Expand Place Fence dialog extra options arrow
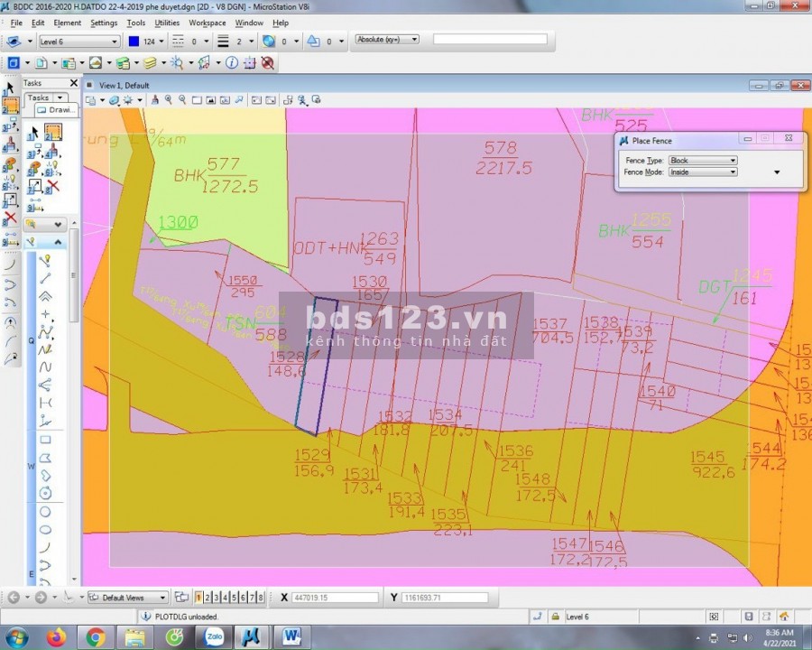This screenshot has height=650, width=812. point(777,172)
